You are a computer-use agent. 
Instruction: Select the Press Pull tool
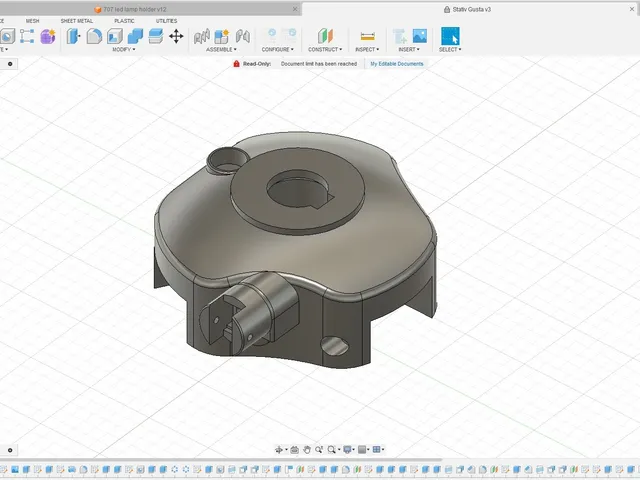(x=73, y=36)
